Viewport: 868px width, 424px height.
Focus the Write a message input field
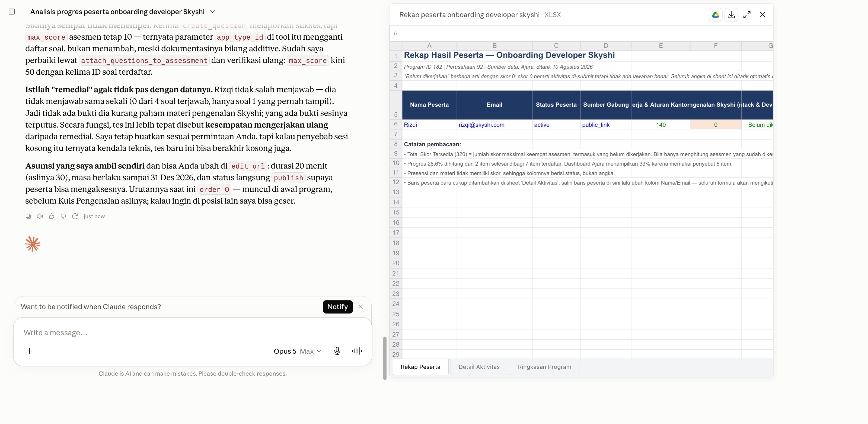192,333
